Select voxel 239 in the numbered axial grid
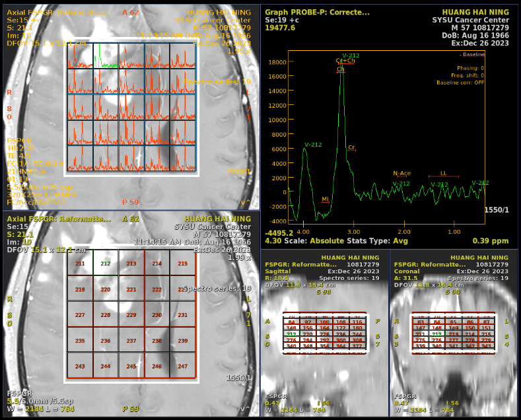 [182, 340]
